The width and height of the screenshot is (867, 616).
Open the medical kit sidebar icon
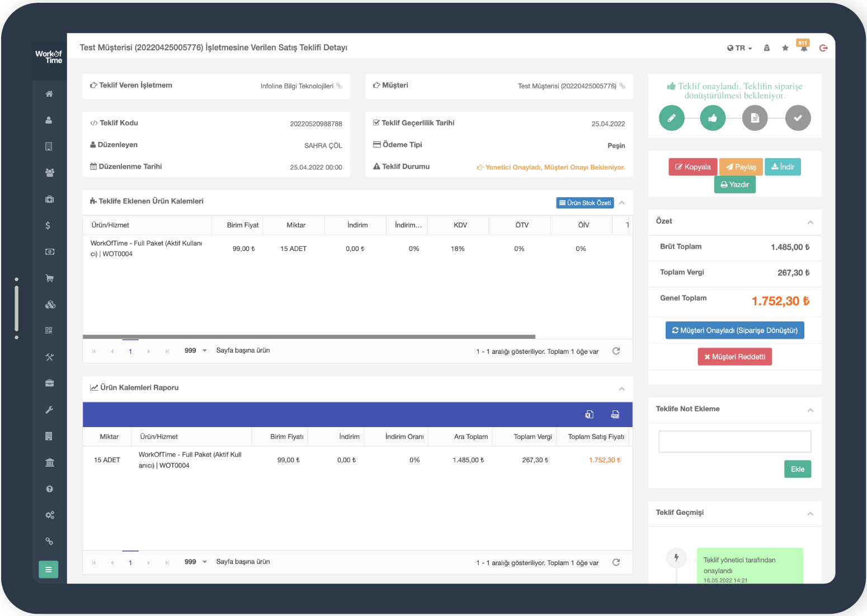tap(49, 199)
